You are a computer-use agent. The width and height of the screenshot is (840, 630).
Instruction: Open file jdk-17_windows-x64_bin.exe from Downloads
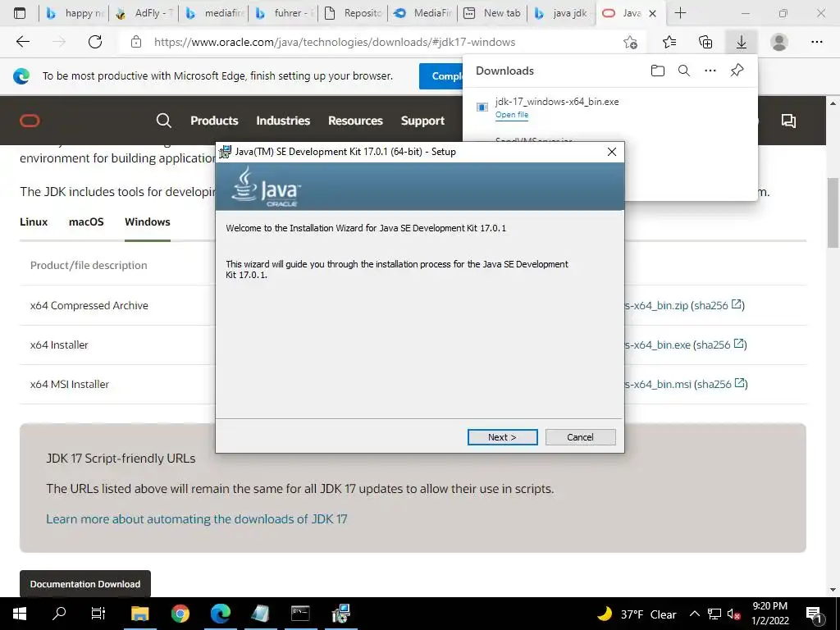(512, 115)
